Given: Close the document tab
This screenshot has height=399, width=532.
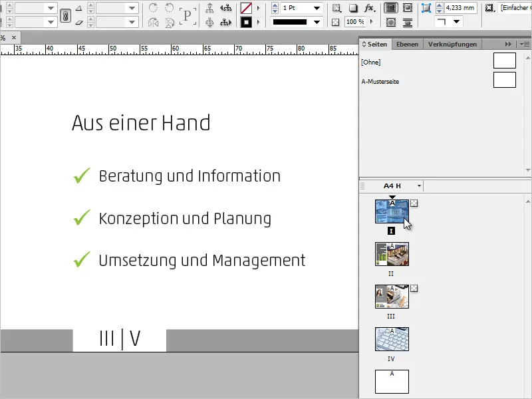Looking at the screenshot, I should pyautogui.click(x=14, y=38).
